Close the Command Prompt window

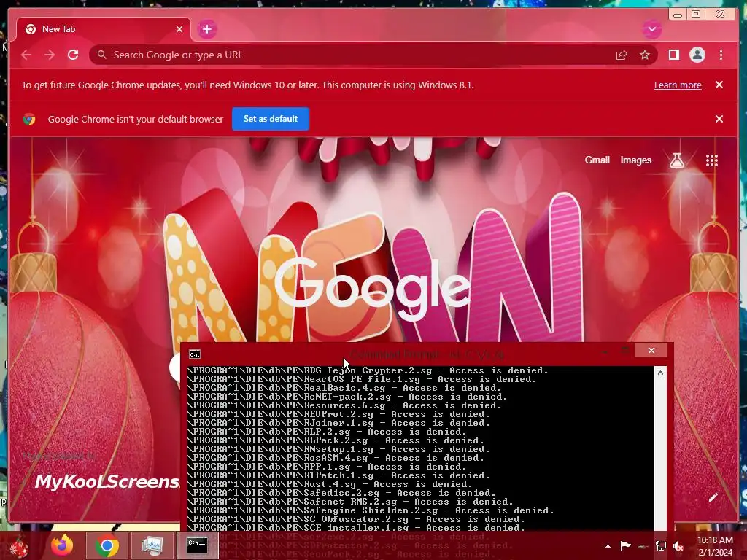pyautogui.click(x=651, y=351)
